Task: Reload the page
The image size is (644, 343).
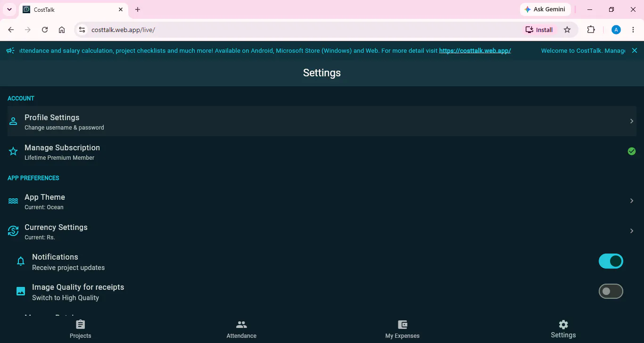Action: click(45, 30)
